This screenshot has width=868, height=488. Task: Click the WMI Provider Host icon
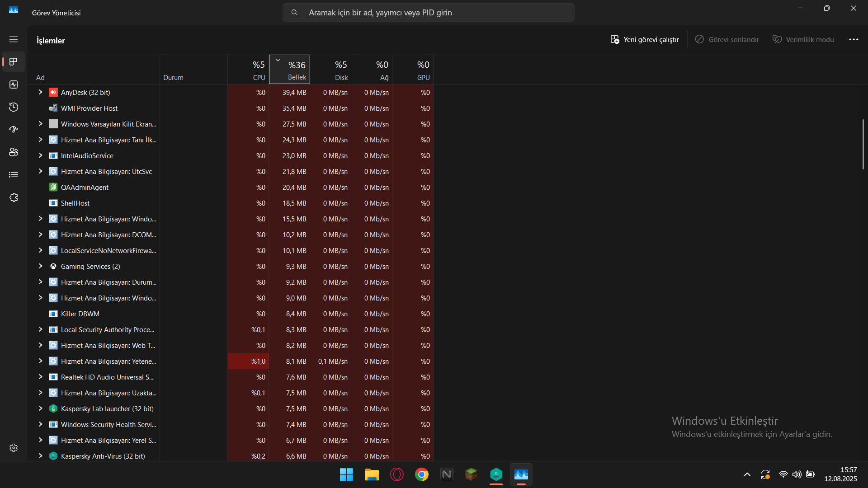click(x=53, y=108)
